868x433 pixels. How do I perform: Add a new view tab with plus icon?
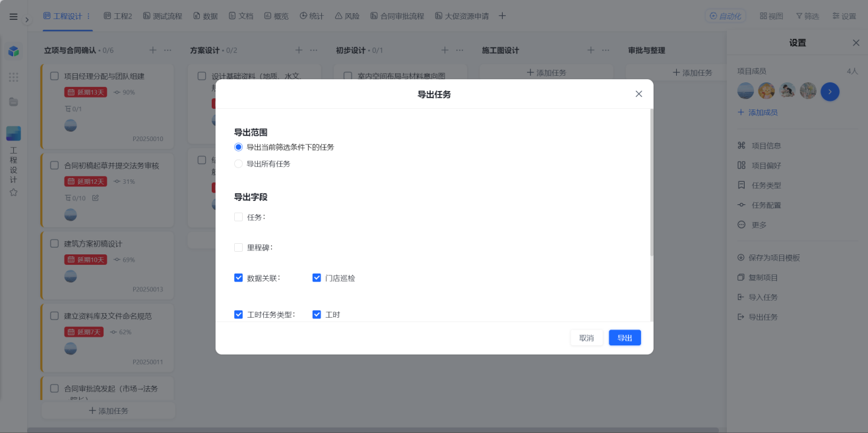[502, 16]
